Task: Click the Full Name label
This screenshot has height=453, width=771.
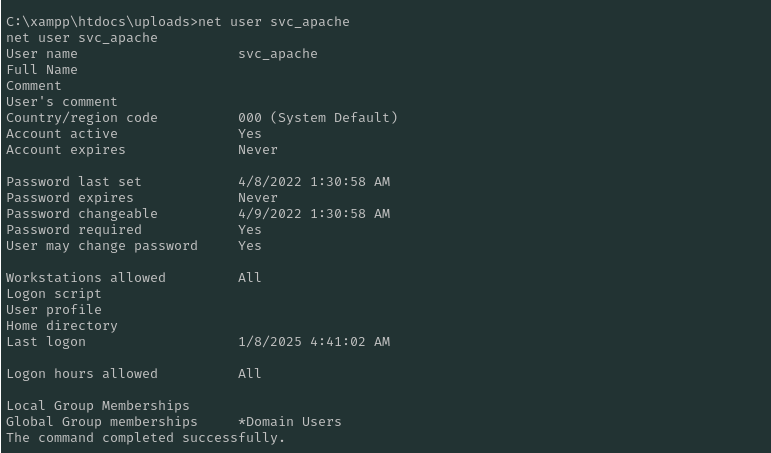Action: point(42,69)
